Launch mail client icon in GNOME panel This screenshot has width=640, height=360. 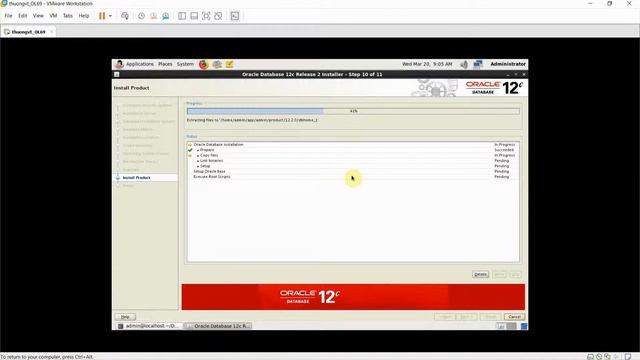(217, 64)
